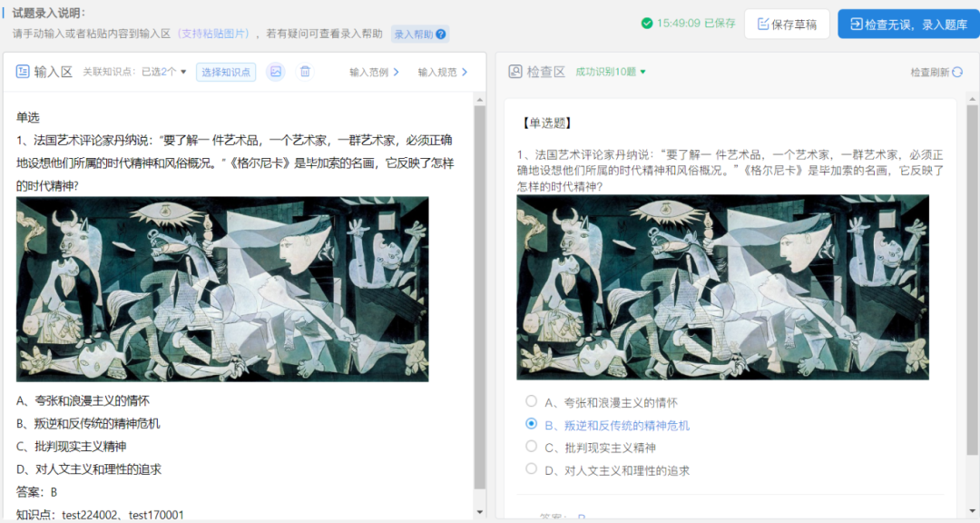Viewport: 980px width, 523px height.
Task: Open the 已选2个 knowledge point dropdown
Action: click(x=164, y=72)
